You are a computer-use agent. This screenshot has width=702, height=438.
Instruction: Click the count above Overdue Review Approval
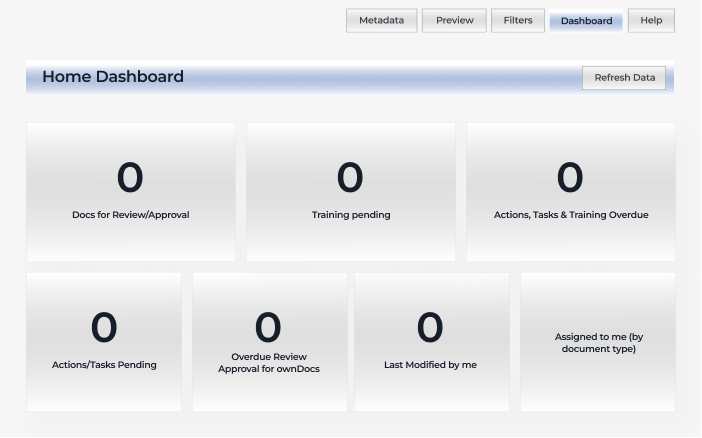coord(268,328)
